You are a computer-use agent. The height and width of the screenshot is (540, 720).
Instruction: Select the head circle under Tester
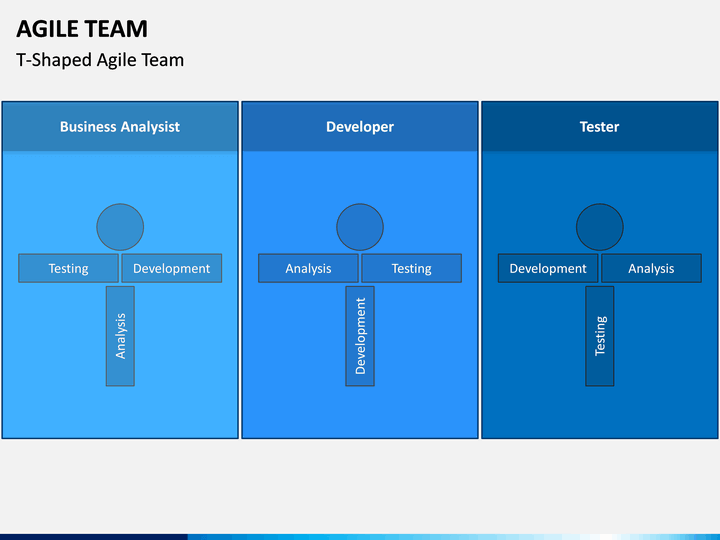pyautogui.click(x=600, y=227)
